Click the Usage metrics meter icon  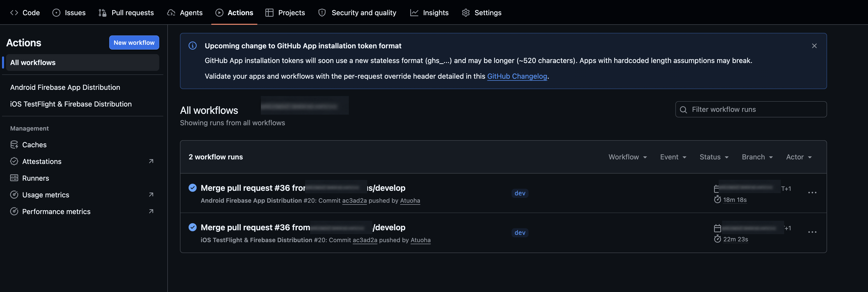pyautogui.click(x=14, y=195)
